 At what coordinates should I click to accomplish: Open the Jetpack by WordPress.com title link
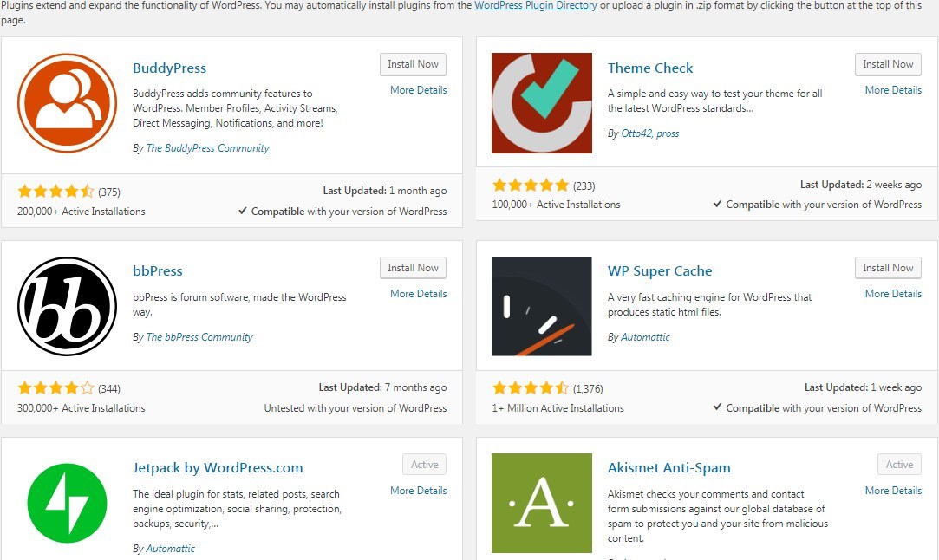tap(217, 467)
